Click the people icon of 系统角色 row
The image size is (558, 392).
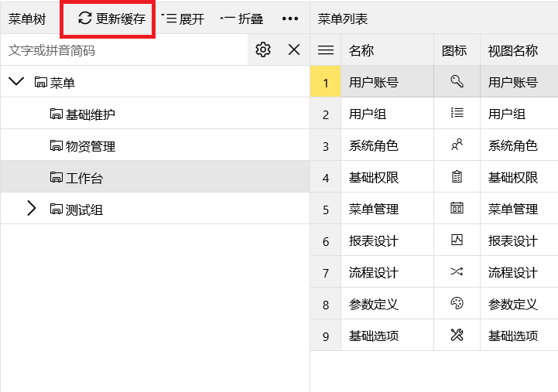457,145
